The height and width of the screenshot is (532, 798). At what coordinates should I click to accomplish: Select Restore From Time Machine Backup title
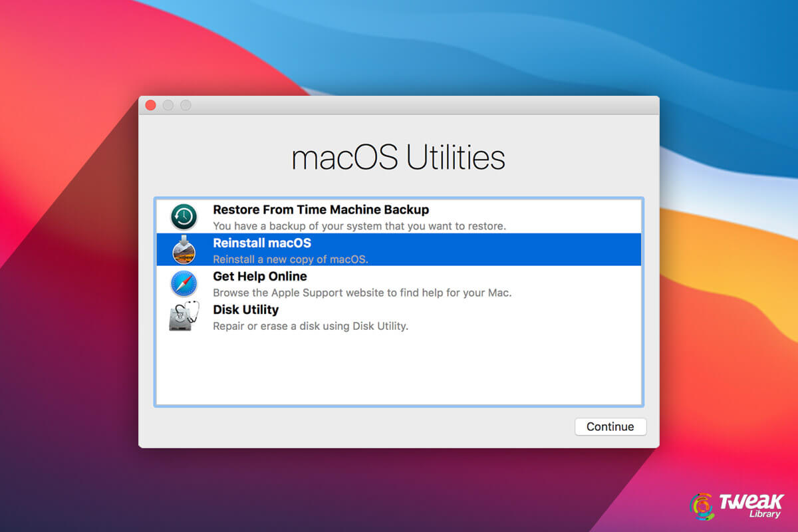pos(321,209)
